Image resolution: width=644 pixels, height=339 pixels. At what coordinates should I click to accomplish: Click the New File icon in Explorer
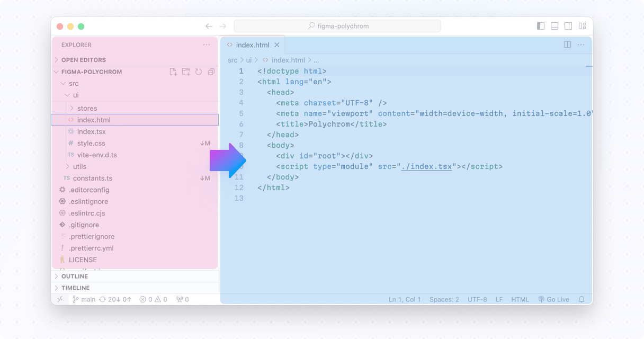pos(173,72)
